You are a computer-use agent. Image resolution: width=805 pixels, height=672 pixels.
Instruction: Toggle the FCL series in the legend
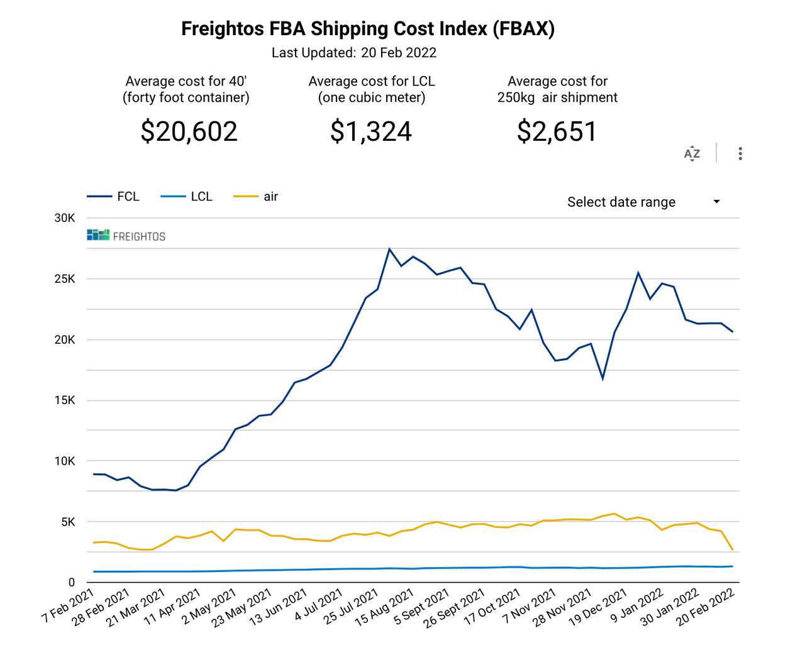(113, 197)
